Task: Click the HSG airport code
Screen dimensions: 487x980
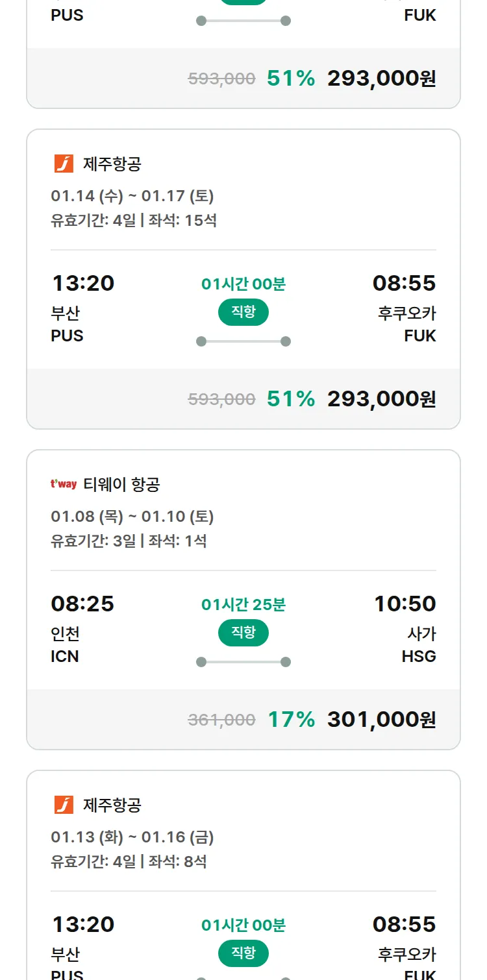Action: [419, 657]
